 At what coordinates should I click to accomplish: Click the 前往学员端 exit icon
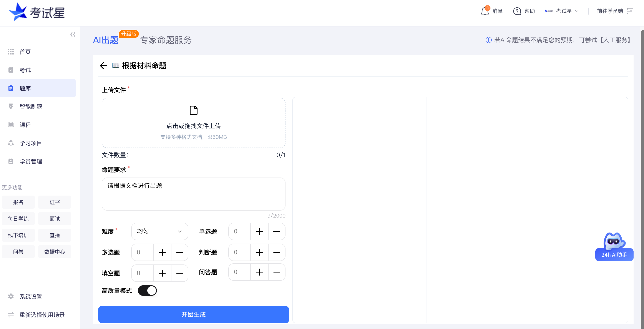(630, 11)
